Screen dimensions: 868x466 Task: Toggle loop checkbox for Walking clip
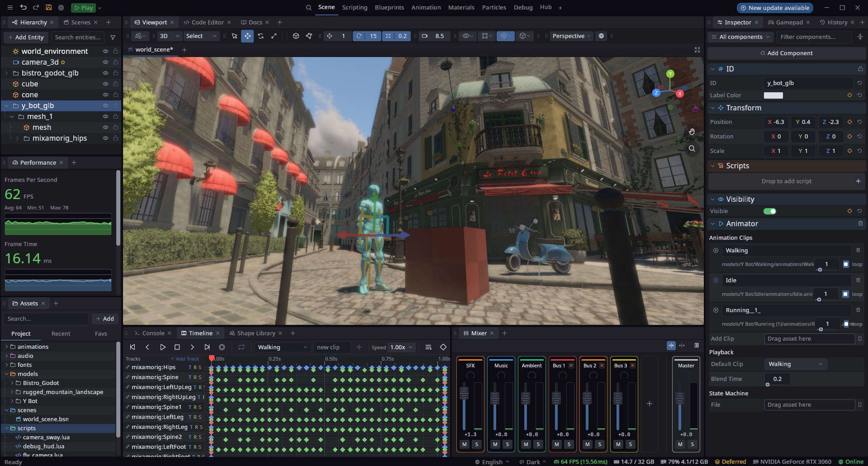[x=846, y=264]
